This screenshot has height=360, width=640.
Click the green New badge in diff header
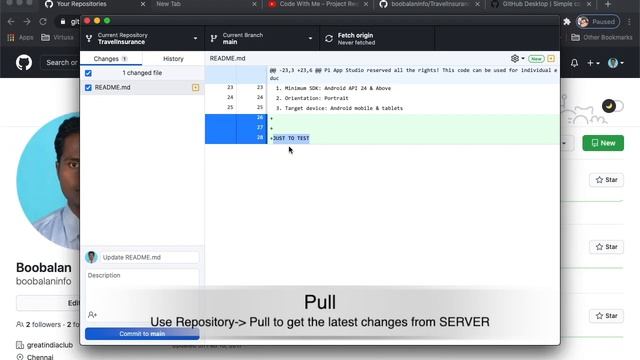coord(536,59)
